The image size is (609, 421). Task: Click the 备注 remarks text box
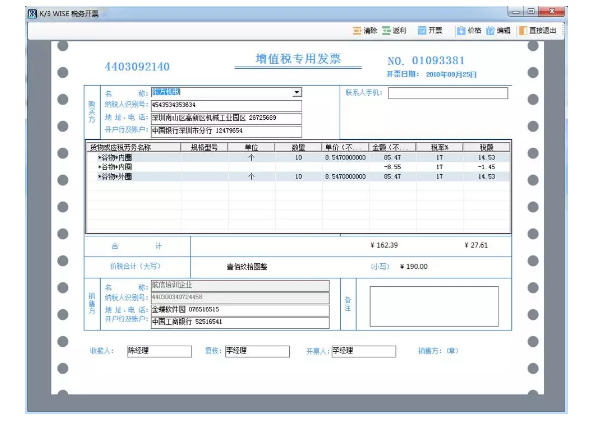coord(434,306)
